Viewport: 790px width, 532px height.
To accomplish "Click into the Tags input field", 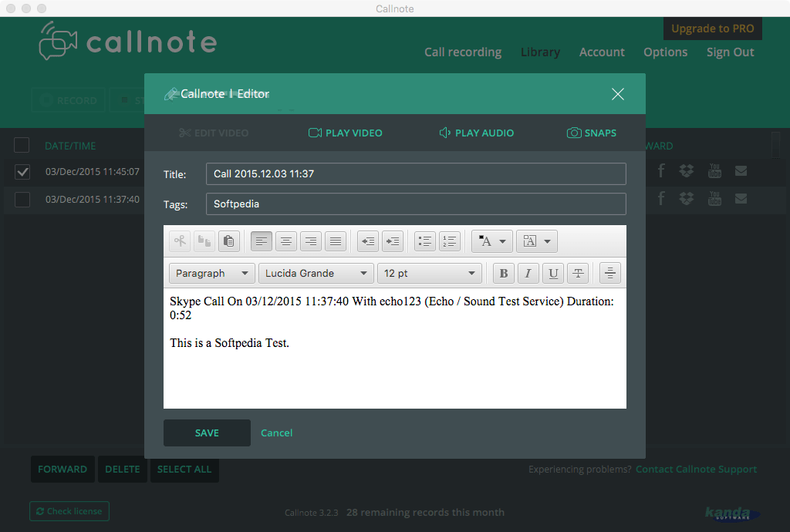I will (416, 204).
